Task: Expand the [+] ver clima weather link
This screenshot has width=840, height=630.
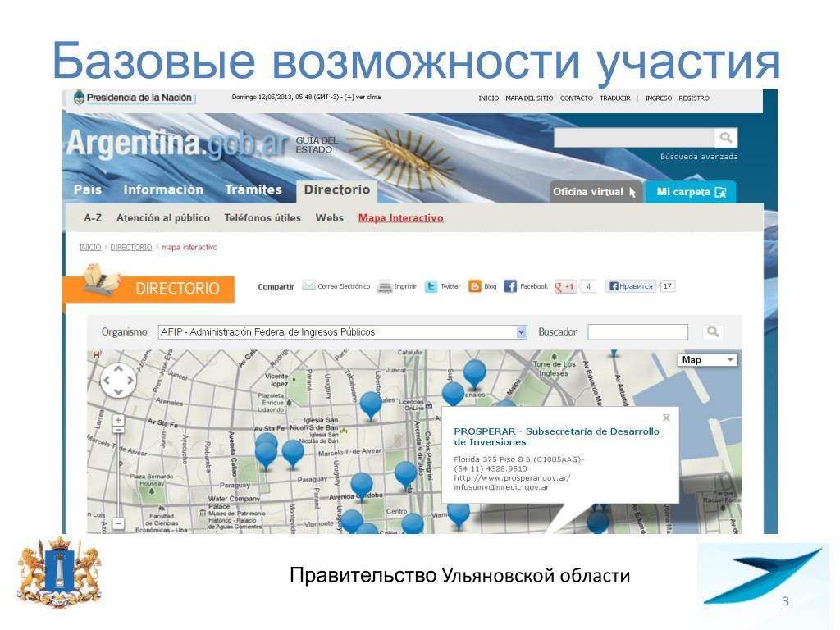Action: [x=363, y=97]
